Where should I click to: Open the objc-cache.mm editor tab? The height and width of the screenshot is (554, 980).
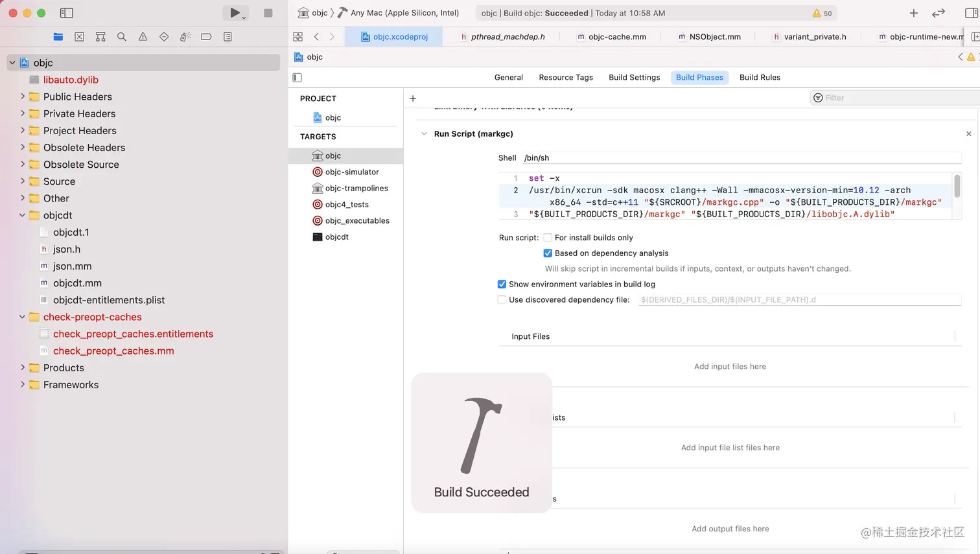coord(611,37)
